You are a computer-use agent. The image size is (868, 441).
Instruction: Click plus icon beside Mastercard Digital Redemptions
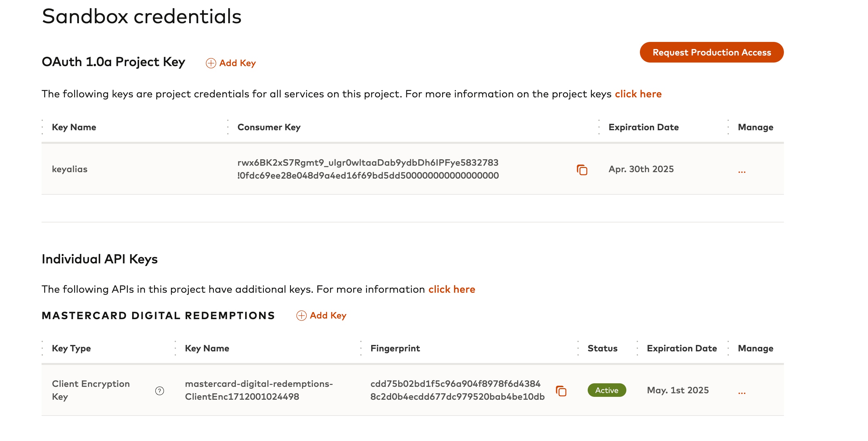301,315
